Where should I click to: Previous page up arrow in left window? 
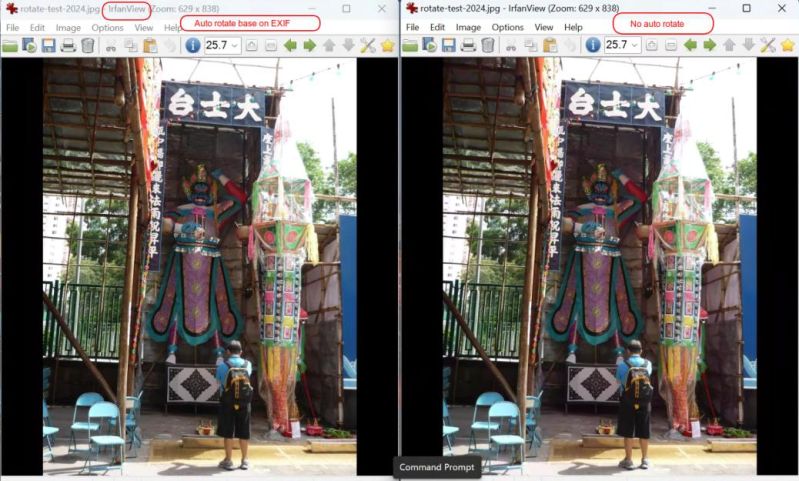tap(329, 46)
